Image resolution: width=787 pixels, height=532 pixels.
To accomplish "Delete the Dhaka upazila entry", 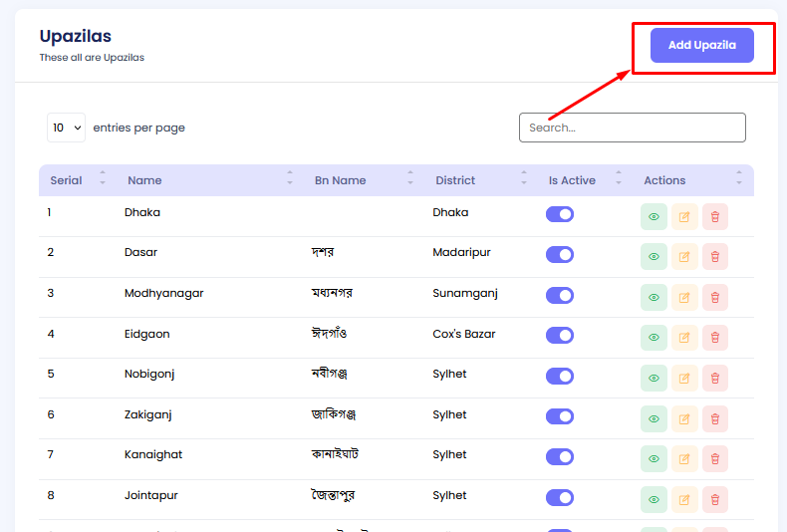I will (715, 216).
